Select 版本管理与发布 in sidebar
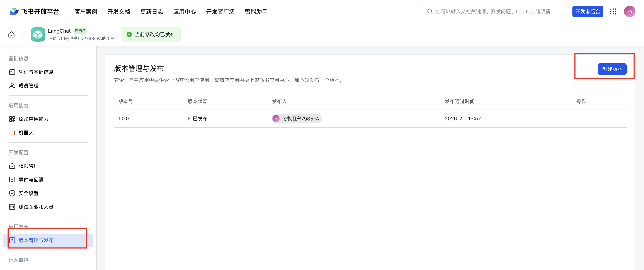 (36, 240)
